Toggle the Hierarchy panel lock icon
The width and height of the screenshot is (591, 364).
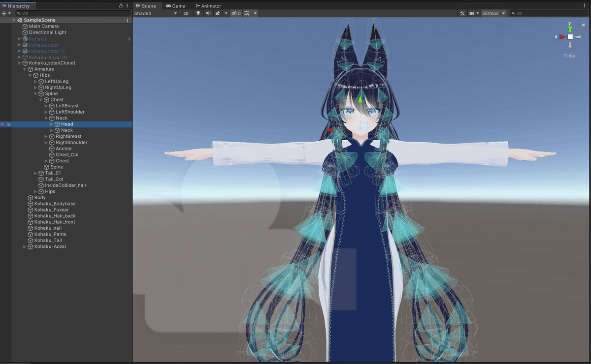(x=121, y=6)
